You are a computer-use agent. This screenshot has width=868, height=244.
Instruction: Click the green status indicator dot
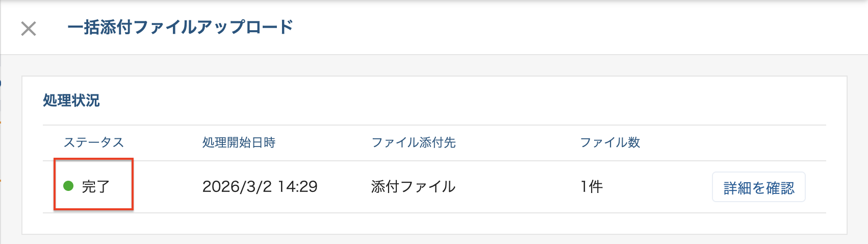(x=68, y=186)
